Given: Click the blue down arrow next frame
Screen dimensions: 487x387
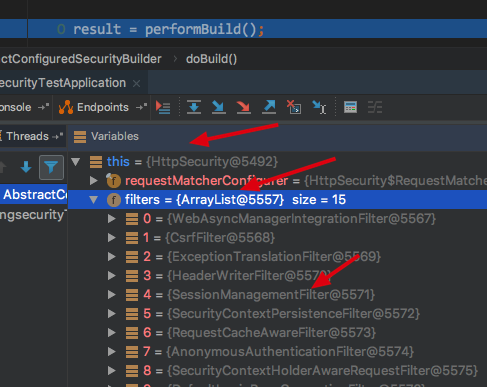Looking at the screenshot, I should click(x=26, y=167).
